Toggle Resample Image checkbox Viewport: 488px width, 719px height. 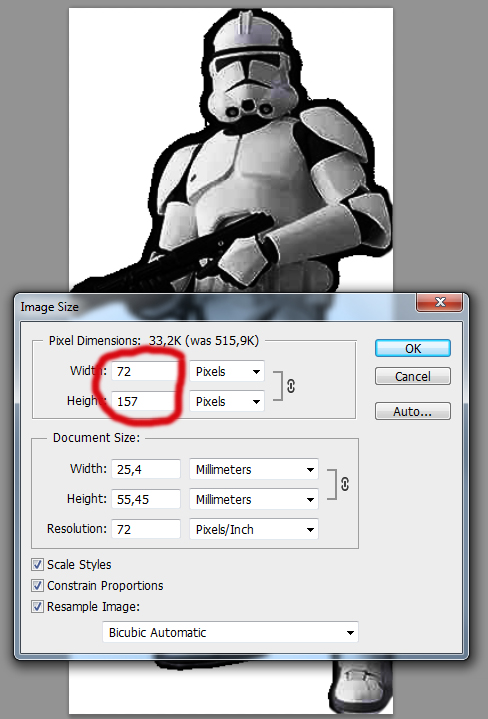pos(38,607)
